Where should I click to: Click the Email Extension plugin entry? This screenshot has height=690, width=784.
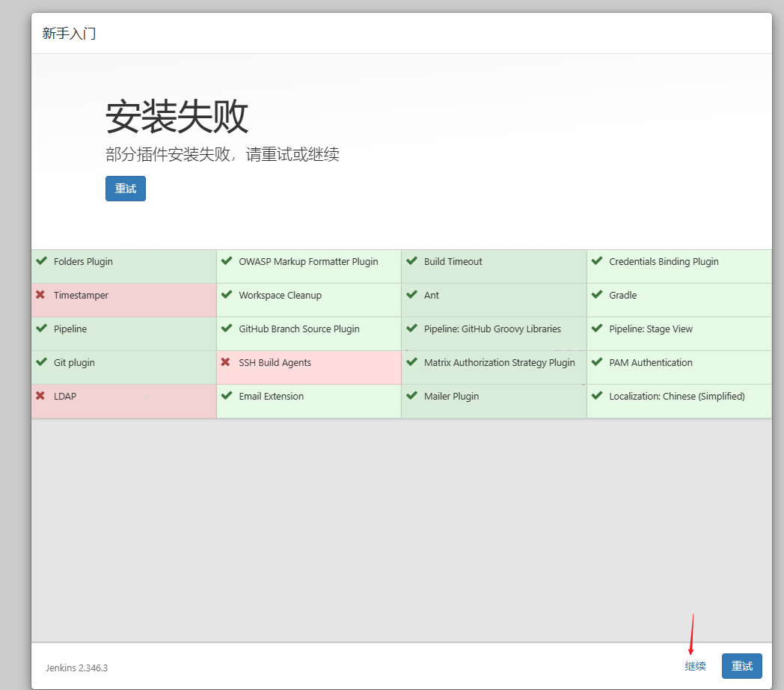[271, 397]
